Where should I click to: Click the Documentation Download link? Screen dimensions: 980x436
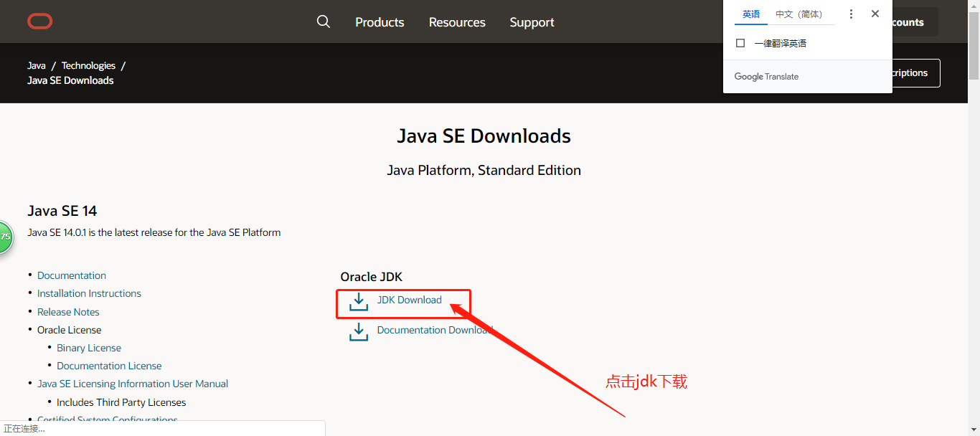click(x=435, y=330)
